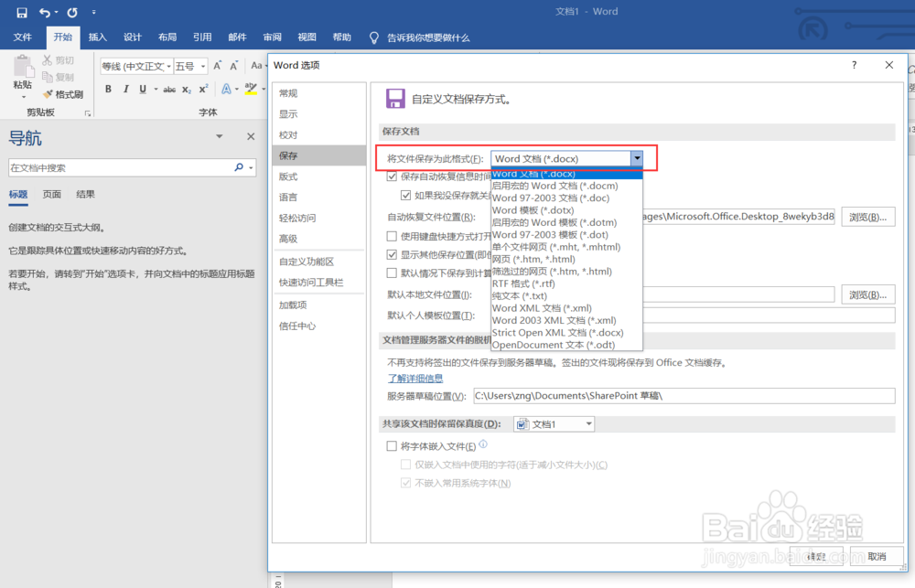Click the Repeat icon in title bar

click(71, 12)
